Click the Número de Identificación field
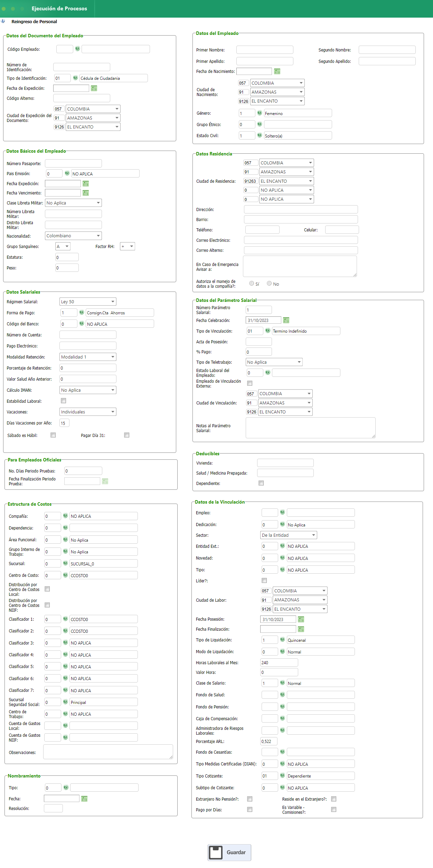 [82, 67]
